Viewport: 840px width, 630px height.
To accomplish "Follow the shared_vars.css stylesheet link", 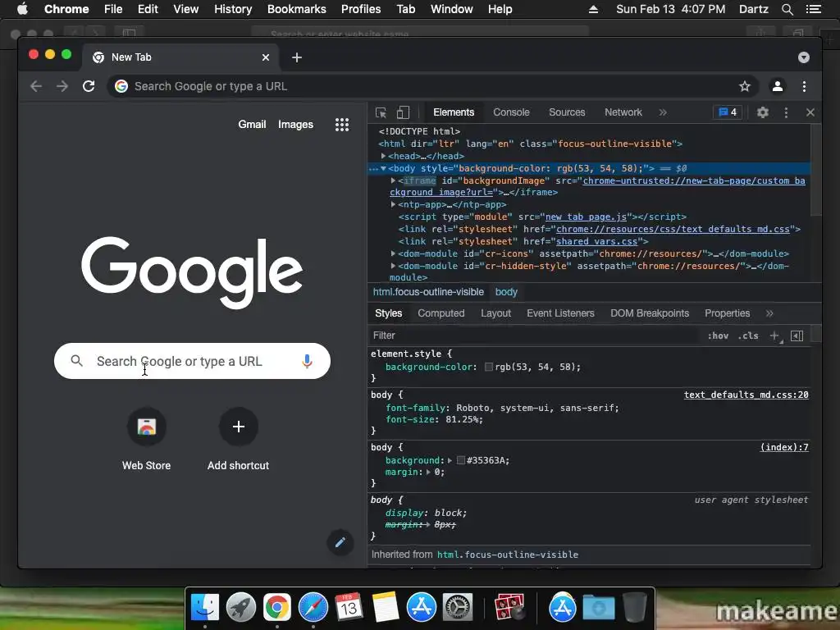I will click(597, 242).
